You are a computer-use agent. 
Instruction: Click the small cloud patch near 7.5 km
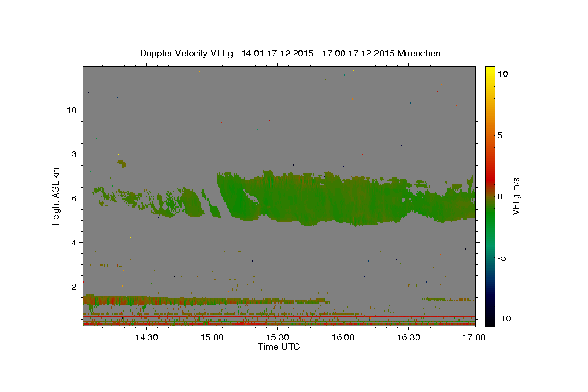tap(122, 163)
